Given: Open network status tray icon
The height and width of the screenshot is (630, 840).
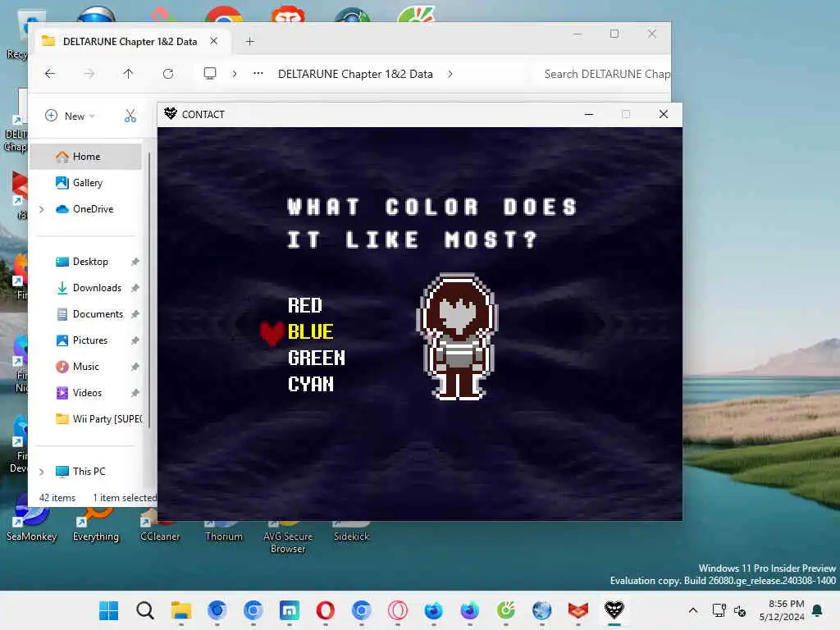Looking at the screenshot, I should (x=719, y=610).
